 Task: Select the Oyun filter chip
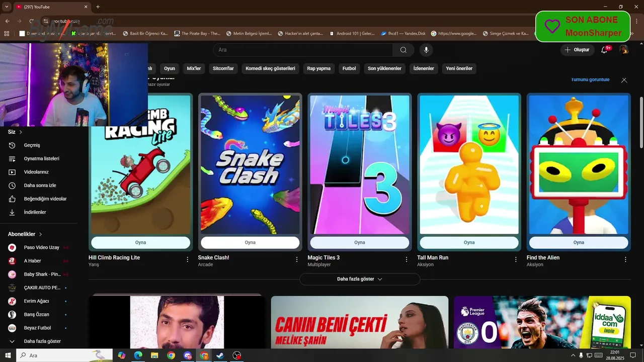click(170, 68)
